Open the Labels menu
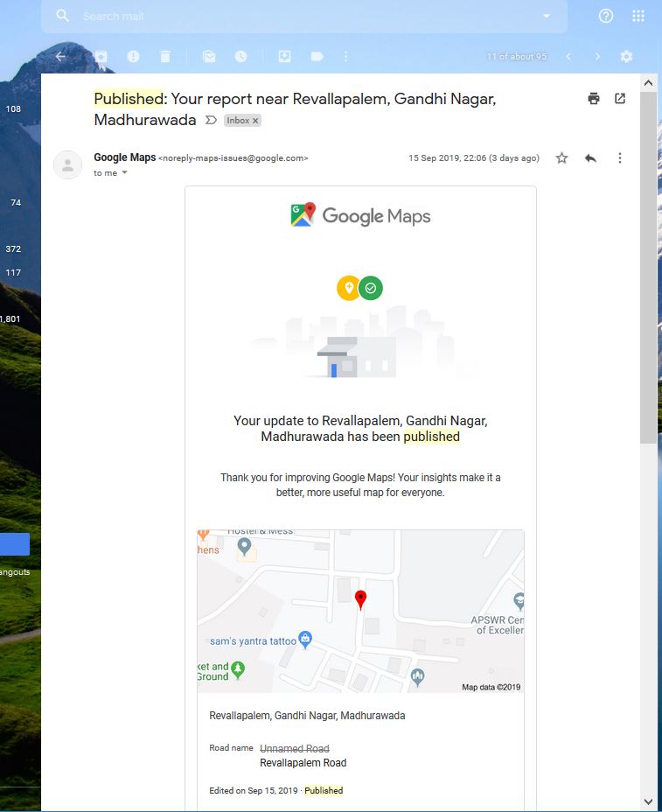This screenshot has width=662, height=812. [317, 57]
